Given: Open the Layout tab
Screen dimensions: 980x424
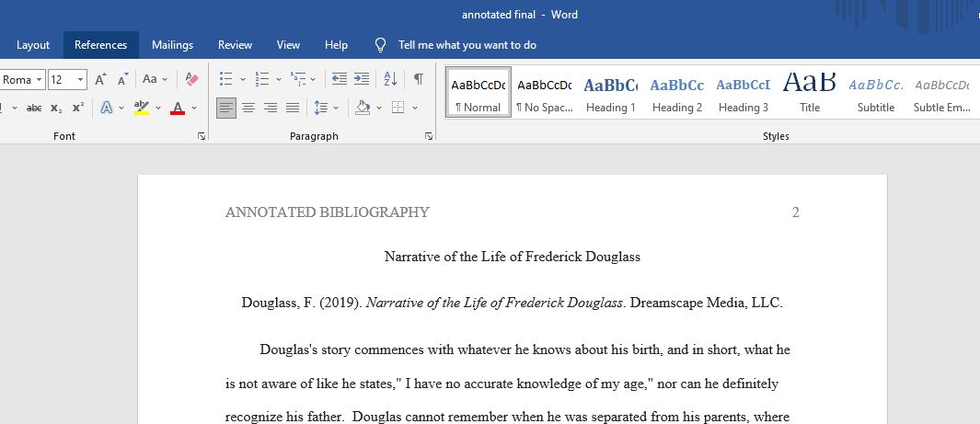Looking at the screenshot, I should click(x=33, y=45).
